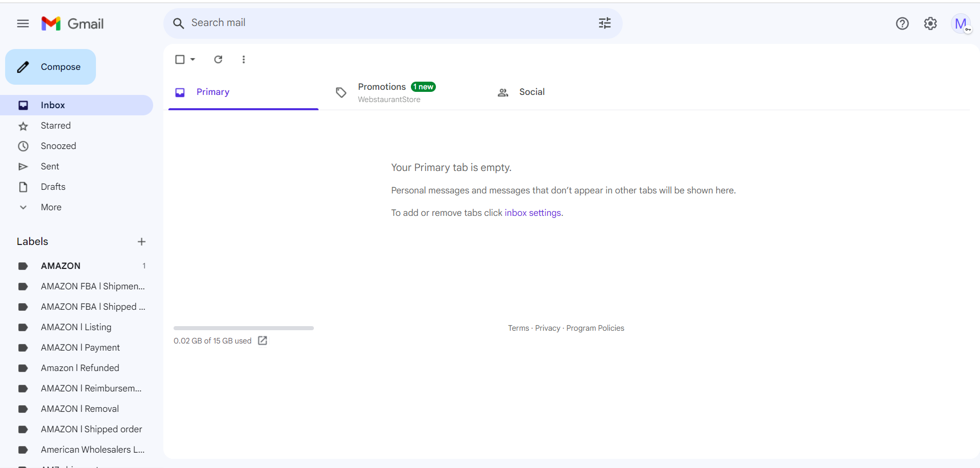The height and width of the screenshot is (468, 980).
Task: Open the Google account avatar
Action: (x=961, y=23)
